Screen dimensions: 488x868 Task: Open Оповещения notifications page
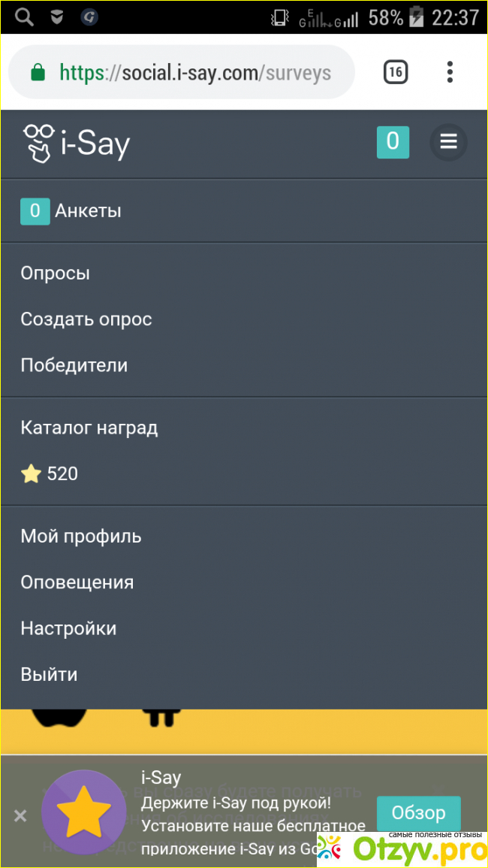click(x=77, y=582)
